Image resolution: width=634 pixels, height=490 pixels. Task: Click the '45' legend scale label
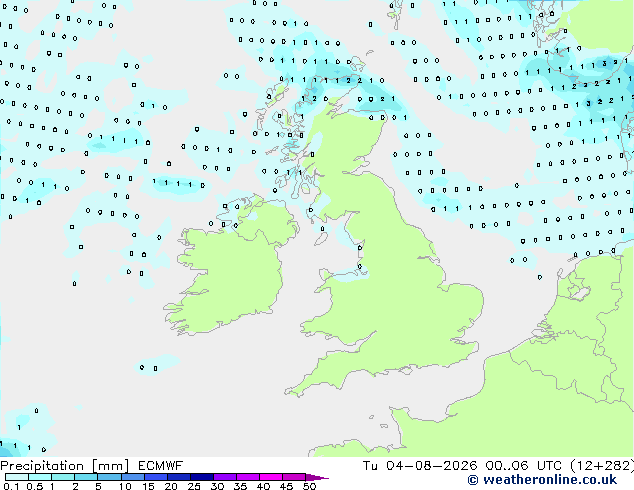click(286, 486)
